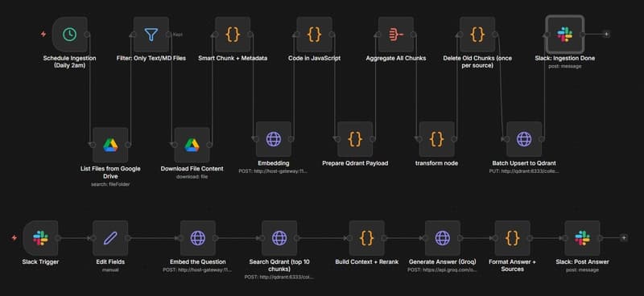Click the "Download File Content" label
Viewport: 644px width, 296px height.
point(192,169)
